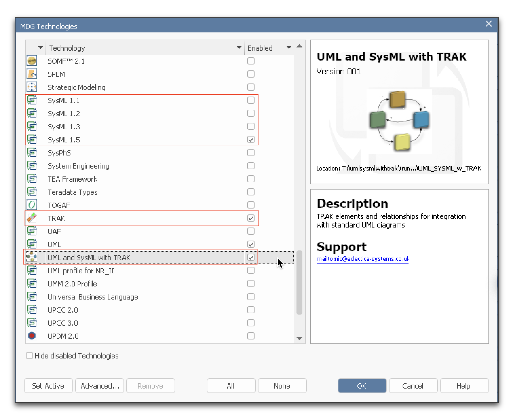The image size is (514, 420).
Task: Click the SysML 1.5 row icon
Action: tap(32, 139)
